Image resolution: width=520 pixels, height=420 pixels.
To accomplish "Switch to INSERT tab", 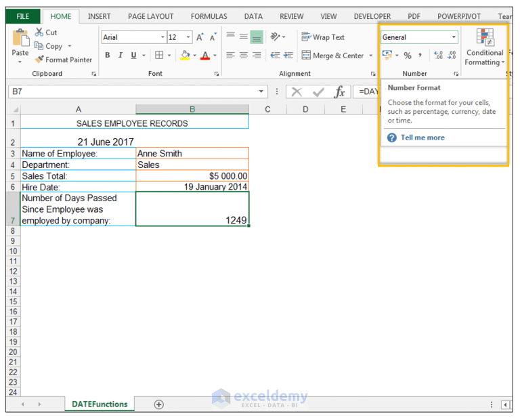I will [99, 16].
